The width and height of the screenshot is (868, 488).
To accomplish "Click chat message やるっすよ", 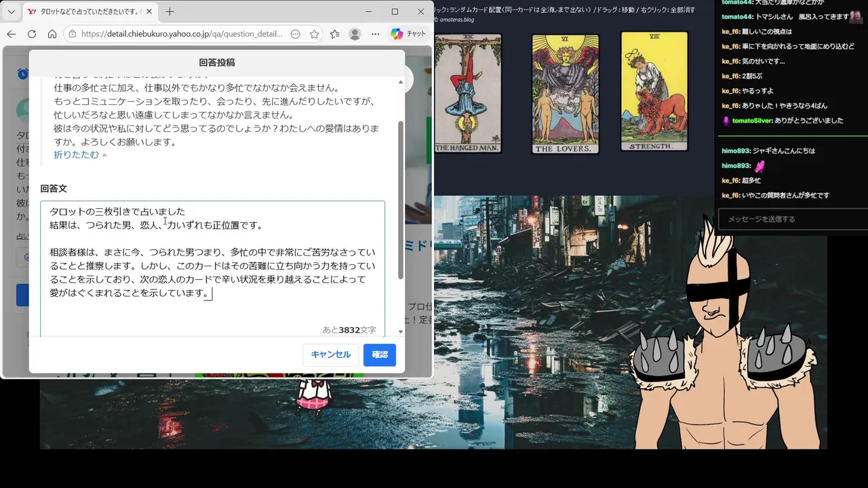I will [x=747, y=91].
